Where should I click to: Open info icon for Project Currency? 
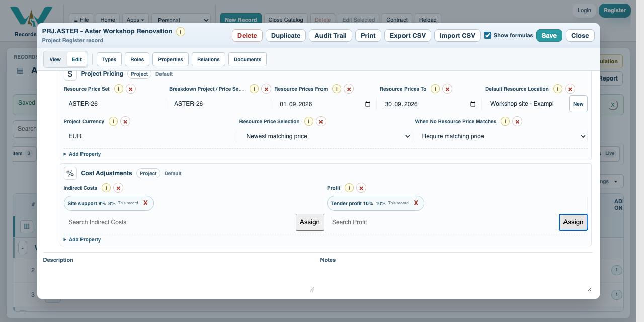coord(114,122)
